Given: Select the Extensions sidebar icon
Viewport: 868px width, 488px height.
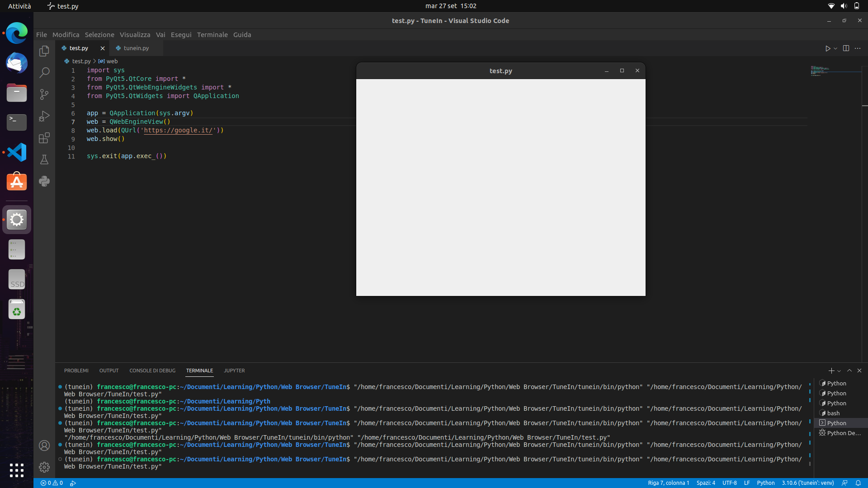Looking at the screenshot, I should tap(45, 138).
